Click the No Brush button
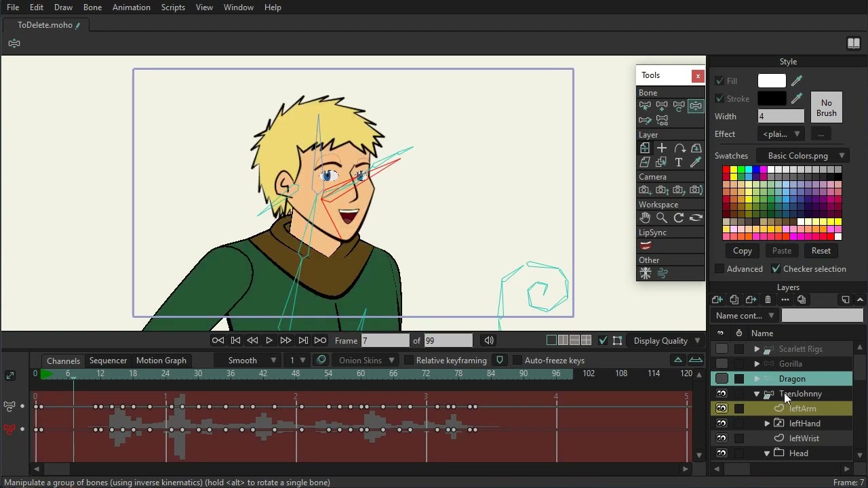Screen dimensions: 868x488 click(827, 108)
